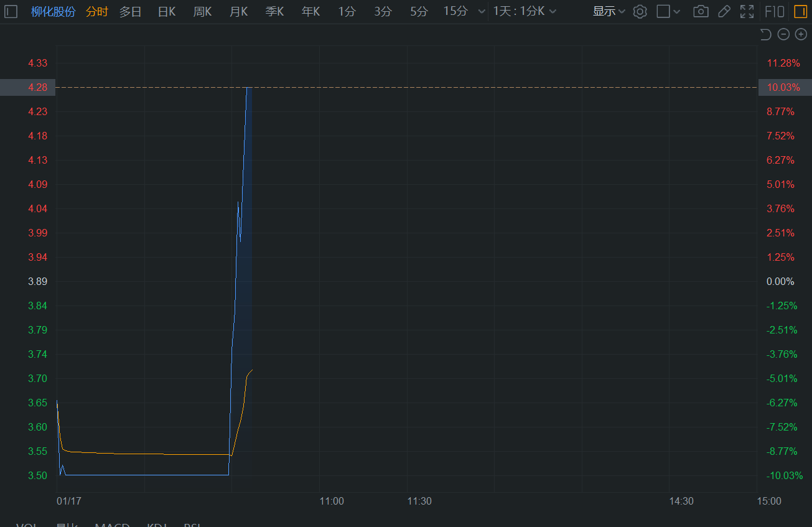Switch to 日K chart tab
Screen dimensions: 812x527
(x=167, y=11)
